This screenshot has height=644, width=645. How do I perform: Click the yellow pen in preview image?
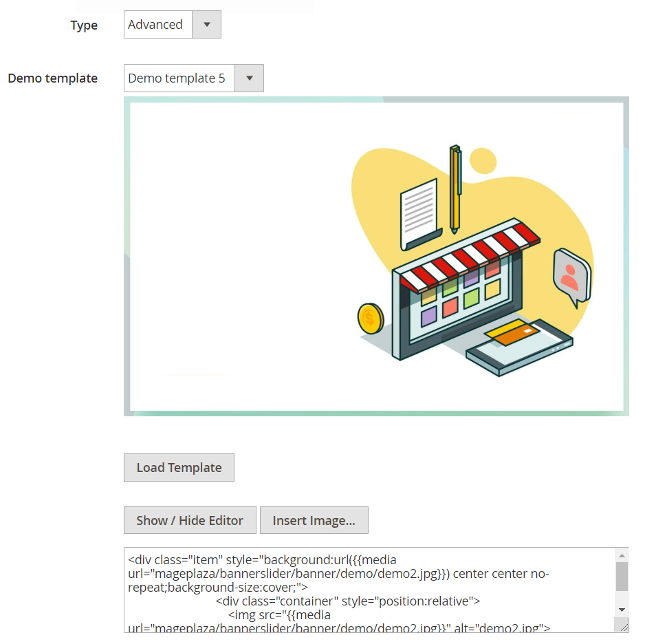click(455, 189)
